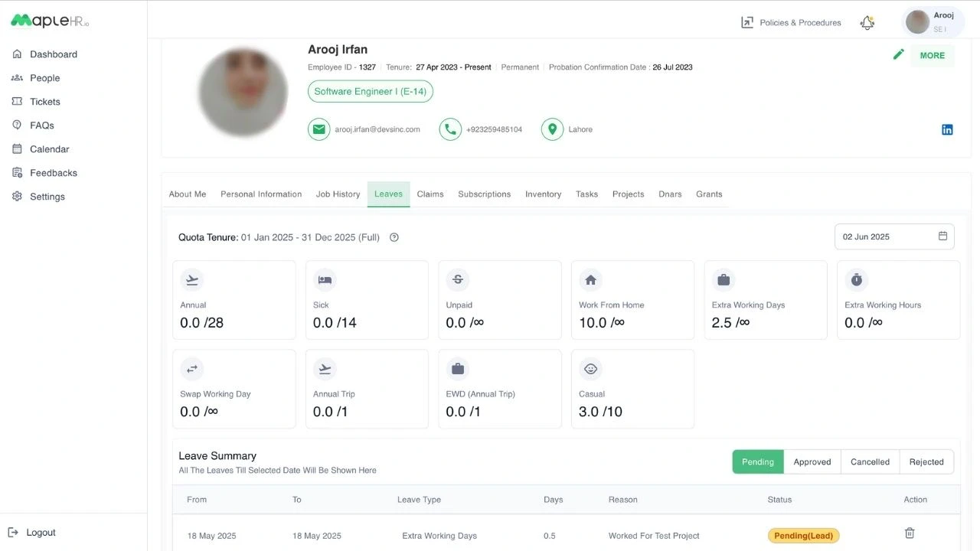The height and width of the screenshot is (551, 980).
Task: Click the Pending(Lead) status badge
Action: [x=804, y=536]
